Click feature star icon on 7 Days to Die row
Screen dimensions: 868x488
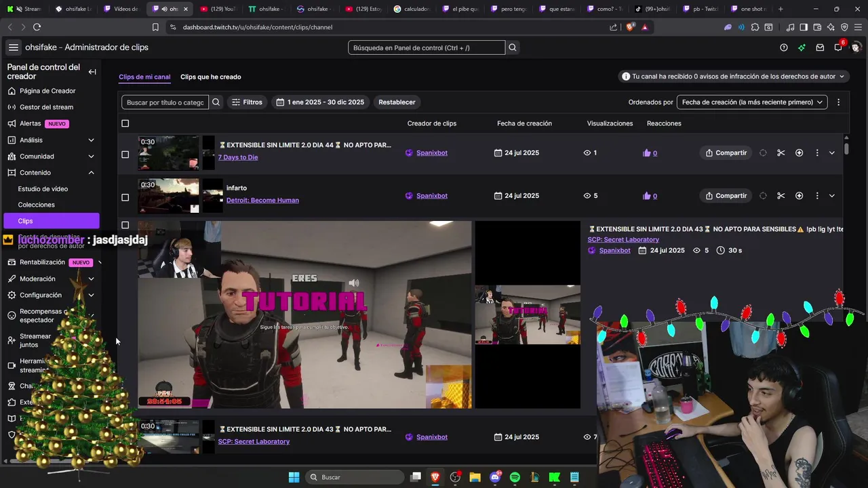pyautogui.click(x=799, y=153)
